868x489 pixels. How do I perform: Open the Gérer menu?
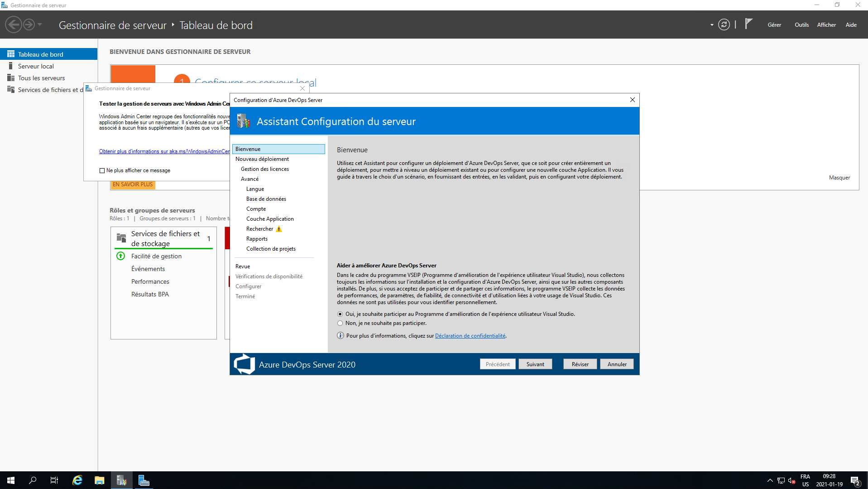coord(774,25)
